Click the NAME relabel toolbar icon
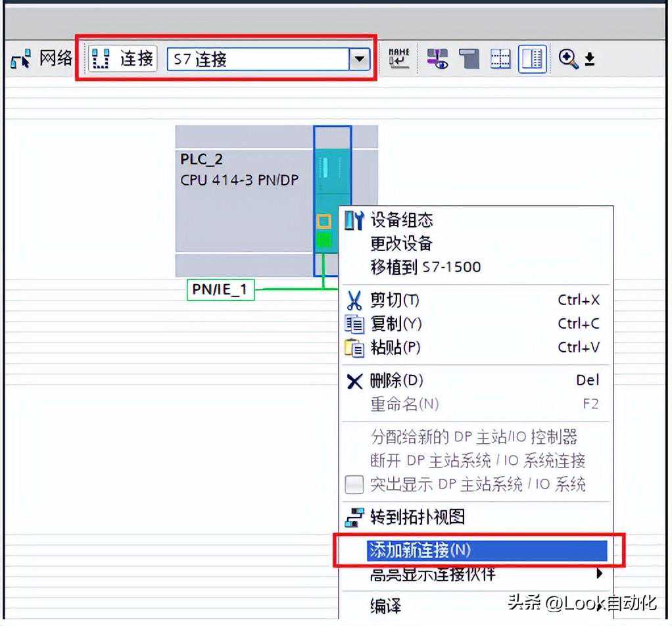672x626 pixels. [398, 59]
